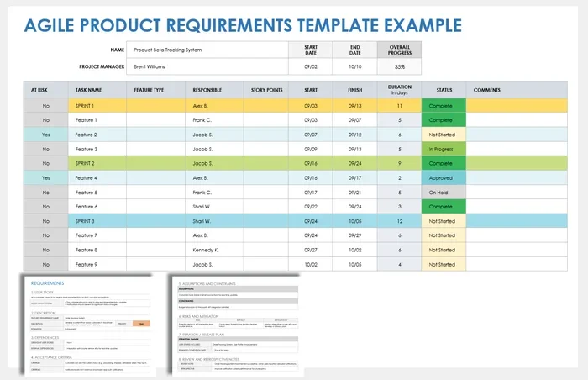The image size is (588, 380).
Task: Click the DURATION in days header
Action: (399, 90)
